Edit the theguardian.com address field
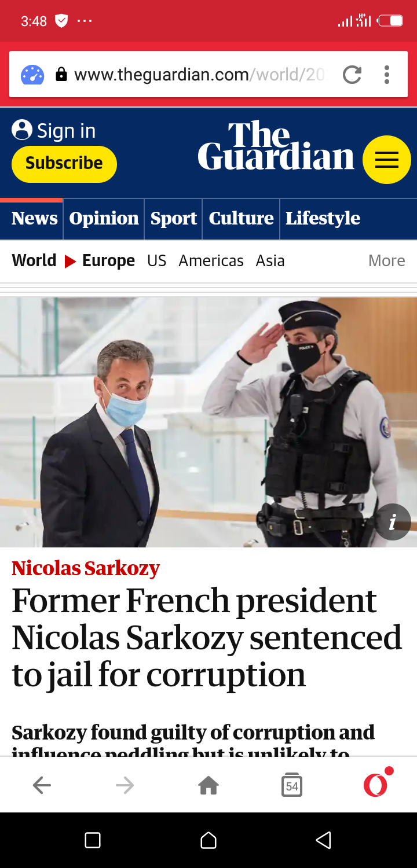 [x=199, y=75]
